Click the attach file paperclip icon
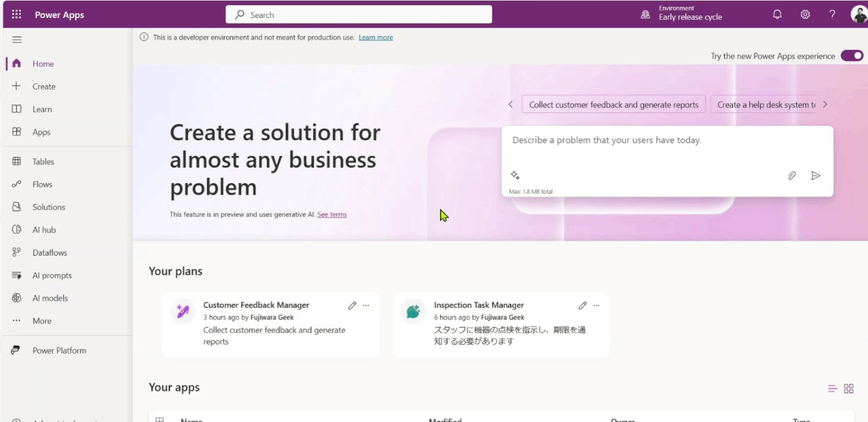 tap(792, 176)
